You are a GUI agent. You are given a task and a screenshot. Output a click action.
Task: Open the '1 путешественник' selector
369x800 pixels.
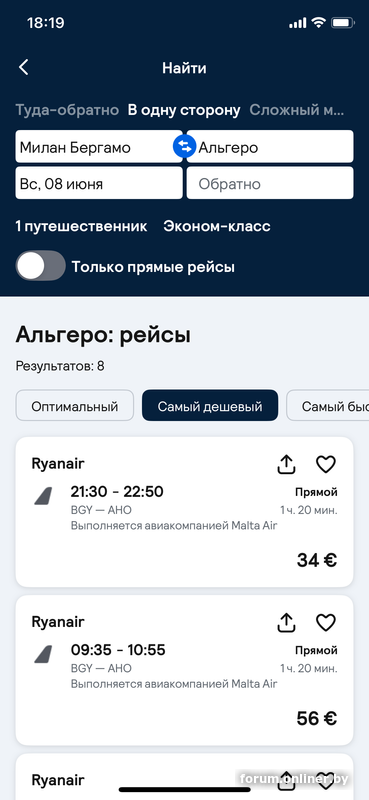pos(81,227)
